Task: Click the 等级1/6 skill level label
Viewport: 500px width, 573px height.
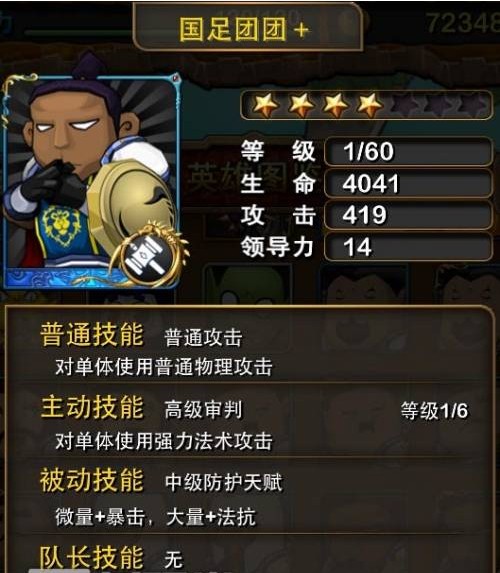Action: point(434,411)
